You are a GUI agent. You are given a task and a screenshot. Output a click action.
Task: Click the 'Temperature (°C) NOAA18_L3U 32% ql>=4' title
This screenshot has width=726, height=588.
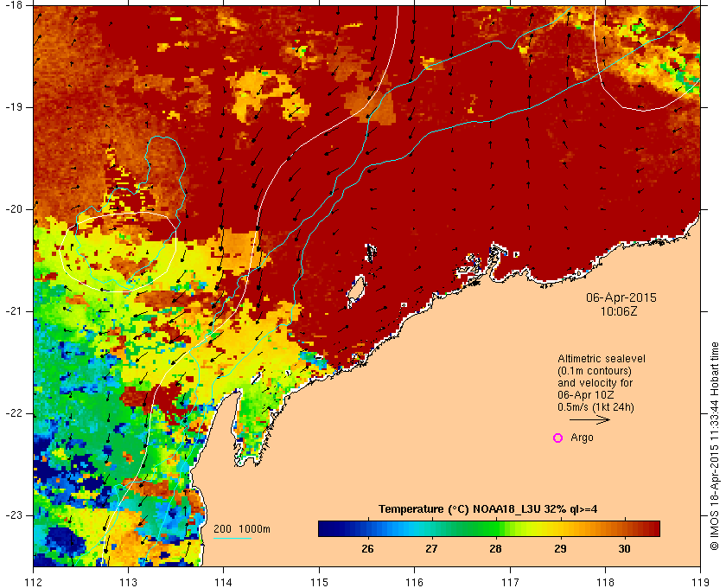(488, 509)
